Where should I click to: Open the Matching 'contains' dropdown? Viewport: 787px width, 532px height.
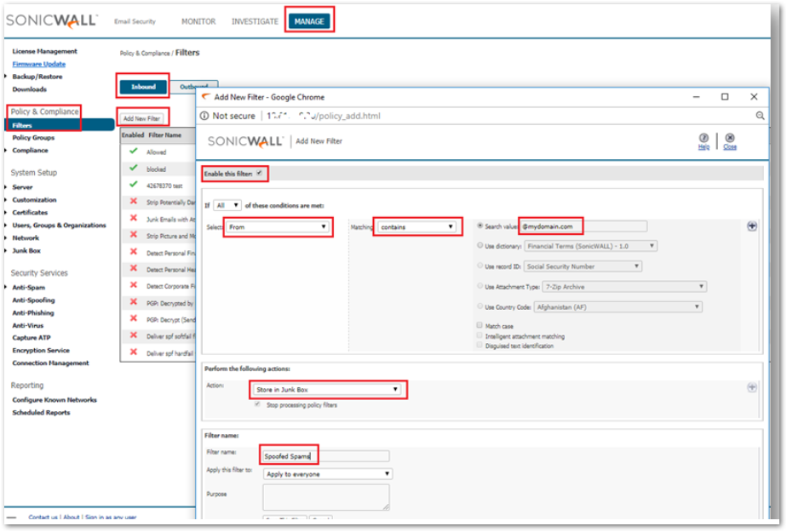coord(416,227)
